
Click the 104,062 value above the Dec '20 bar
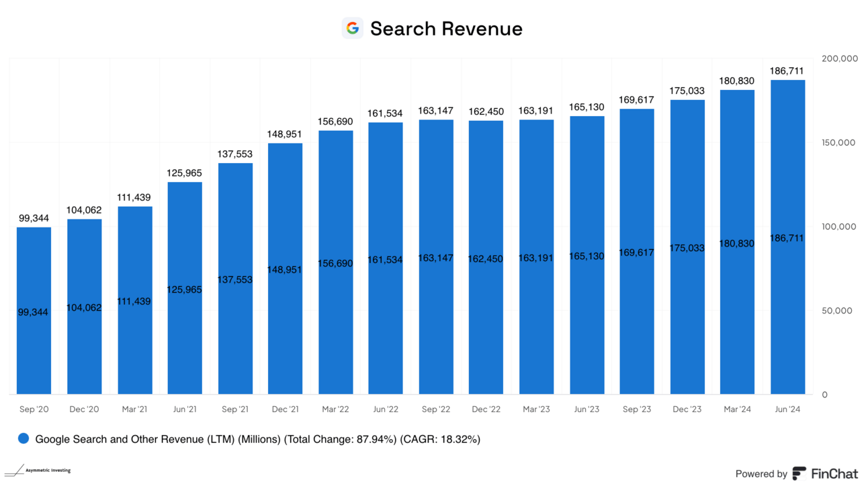coord(84,210)
